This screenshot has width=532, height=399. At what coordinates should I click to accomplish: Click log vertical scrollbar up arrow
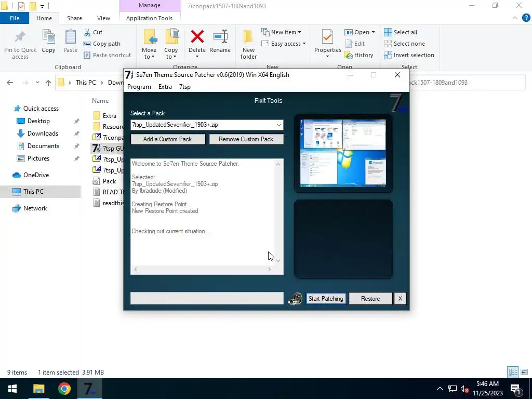click(278, 164)
